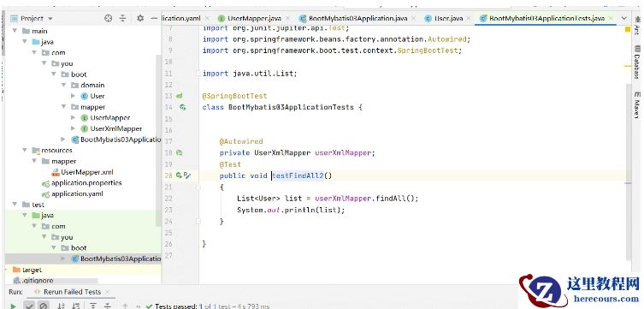This screenshot has width=644, height=309.
Task: Click the Project tree vertical scrollbar
Action: (158, 140)
